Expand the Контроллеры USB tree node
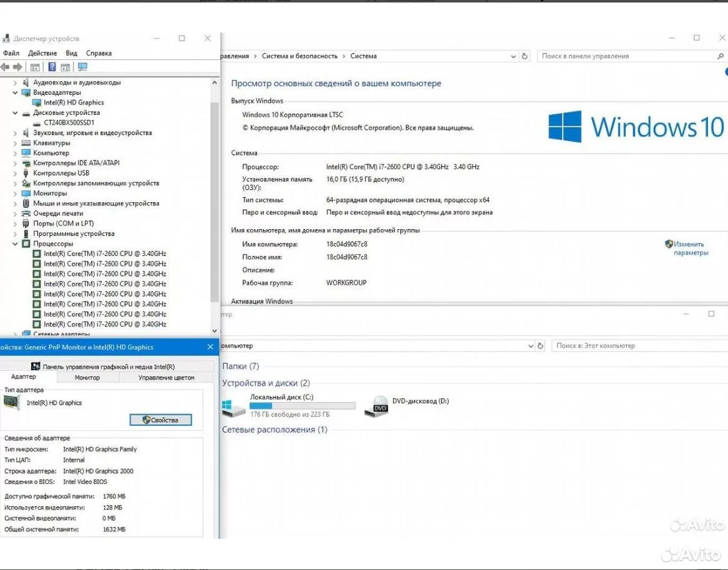 pyautogui.click(x=16, y=173)
